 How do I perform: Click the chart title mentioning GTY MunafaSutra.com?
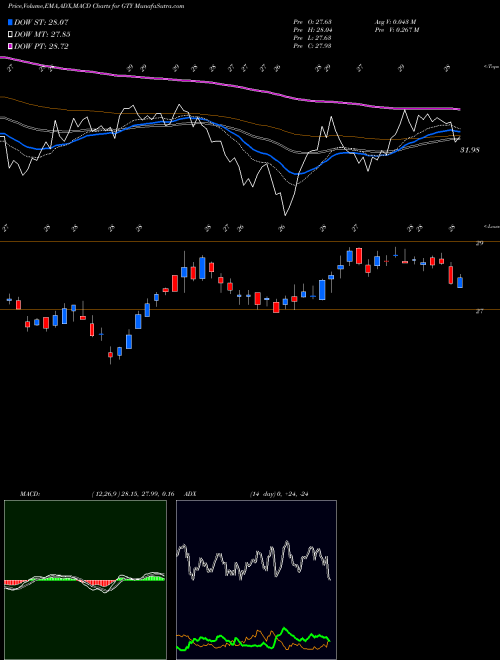coord(96,6)
